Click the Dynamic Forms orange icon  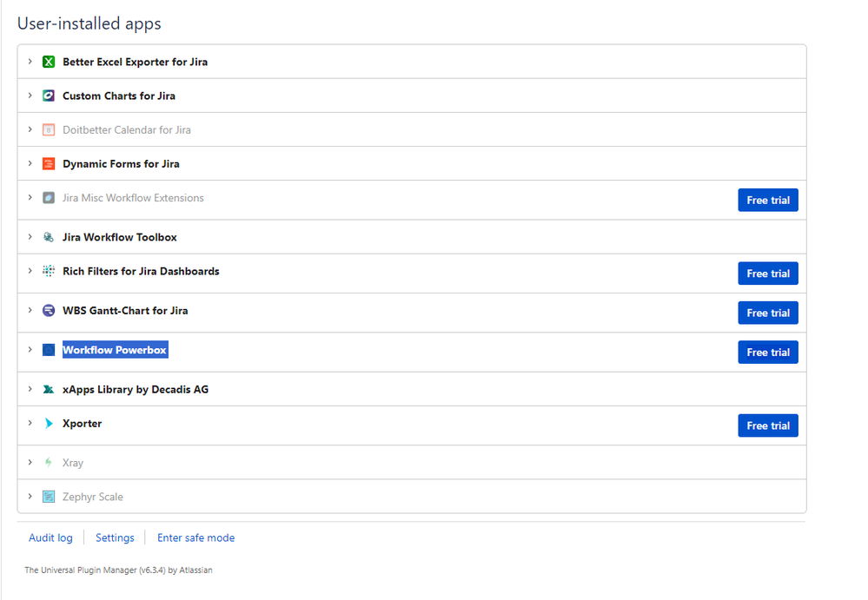pos(49,164)
